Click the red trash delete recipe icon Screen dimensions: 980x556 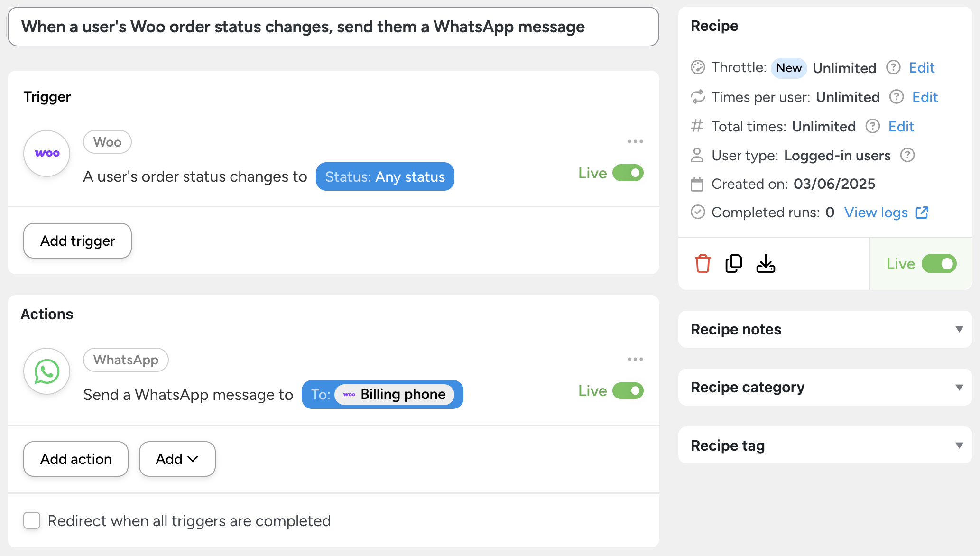[x=703, y=264]
